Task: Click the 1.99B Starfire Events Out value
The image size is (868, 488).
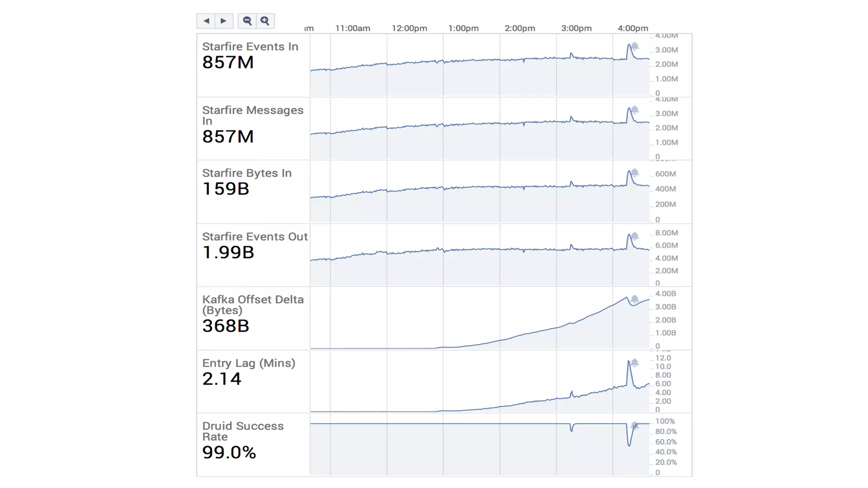Action: pyautogui.click(x=228, y=252)
